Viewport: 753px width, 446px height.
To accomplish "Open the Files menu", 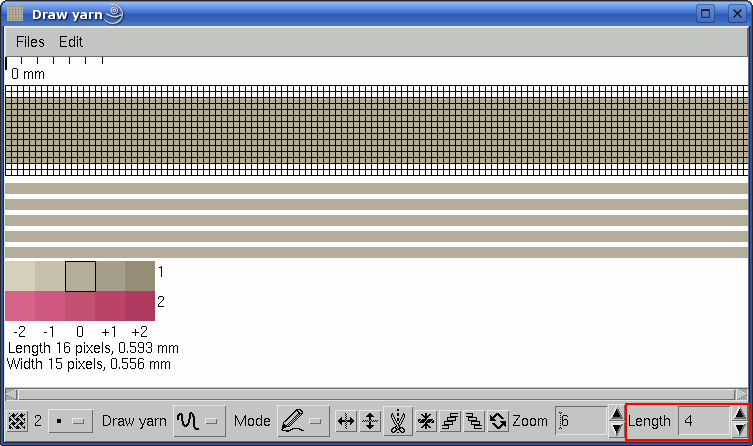I will 30,42.
